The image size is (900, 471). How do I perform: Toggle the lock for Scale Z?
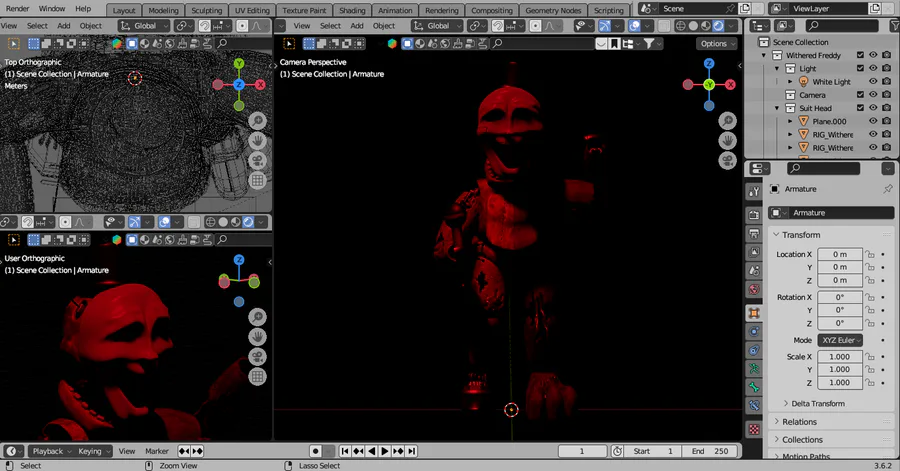click(870, 383)
